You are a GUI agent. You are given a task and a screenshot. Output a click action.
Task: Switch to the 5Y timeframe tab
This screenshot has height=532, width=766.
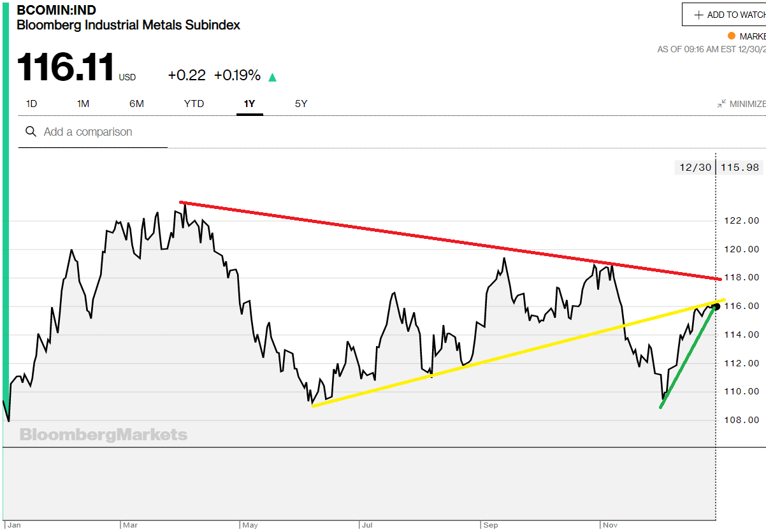300,103
